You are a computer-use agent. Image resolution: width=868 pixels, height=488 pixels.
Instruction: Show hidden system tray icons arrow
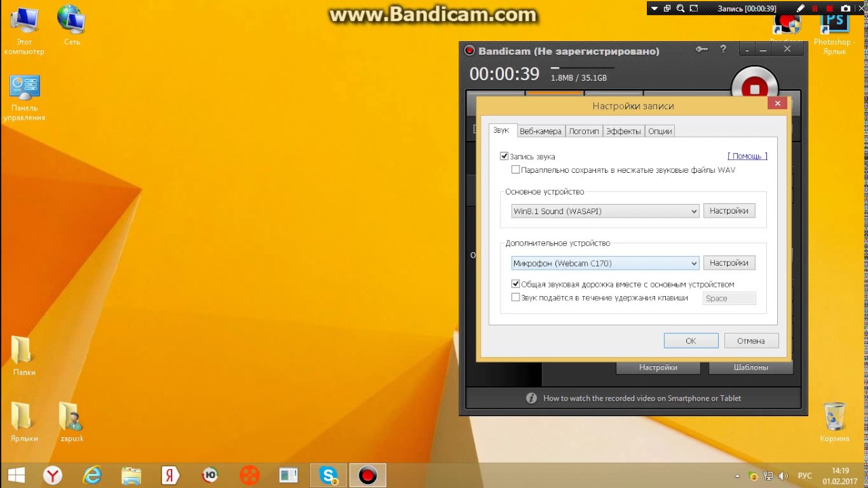tap(736, 476)
